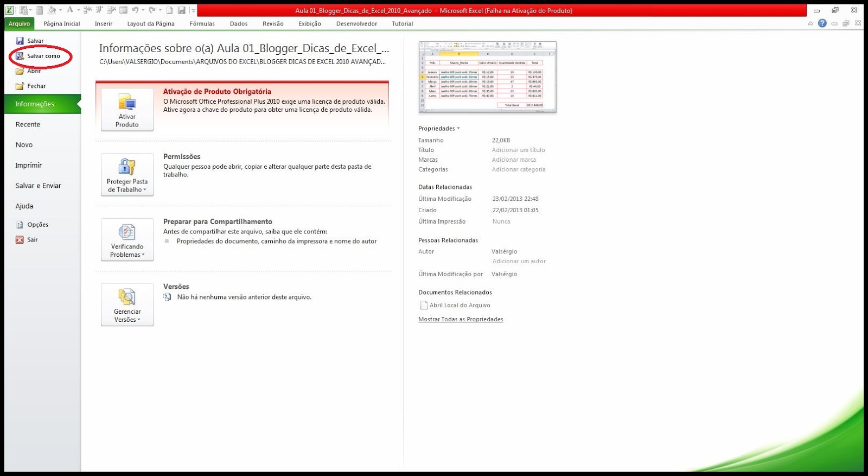Click the Excel help question mark icon

point(822,23)
